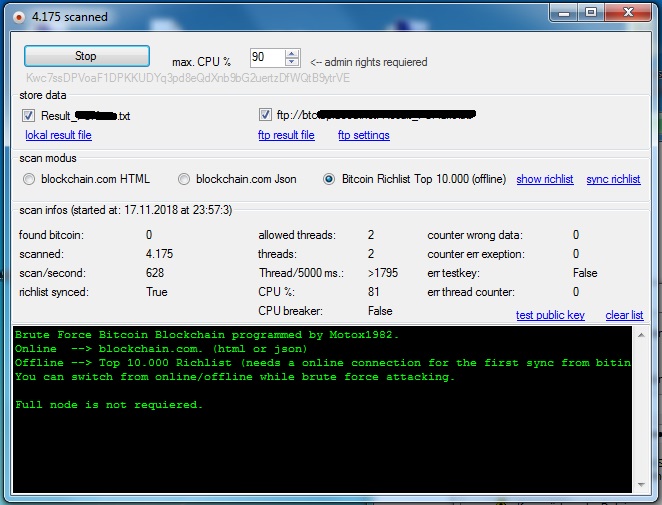This screenshot has width=662, height=505.
Task: Click the sync richlist link
Action: (613, 179)
